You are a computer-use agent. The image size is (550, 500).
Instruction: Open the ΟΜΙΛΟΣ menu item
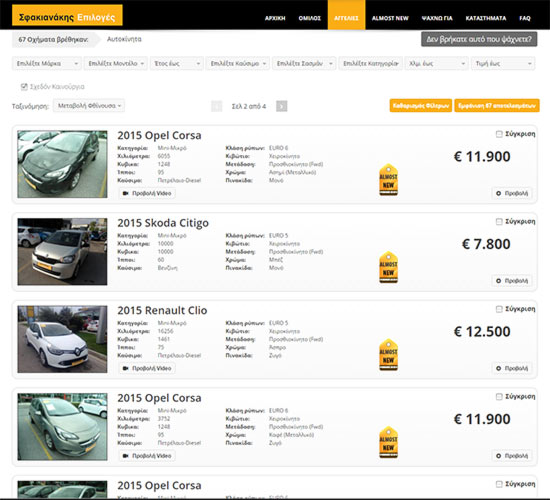click(309, 18)
